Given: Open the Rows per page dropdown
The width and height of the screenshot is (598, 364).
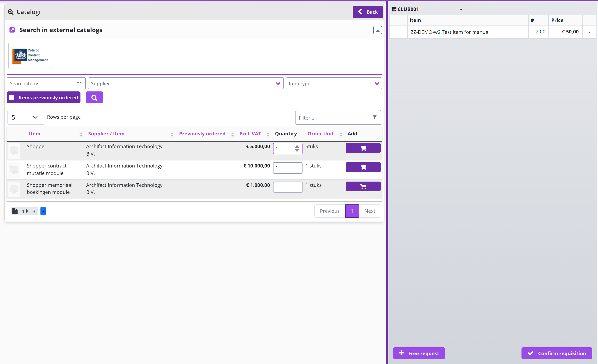Looking at the screenshot, I should click(x=26, y=117).
